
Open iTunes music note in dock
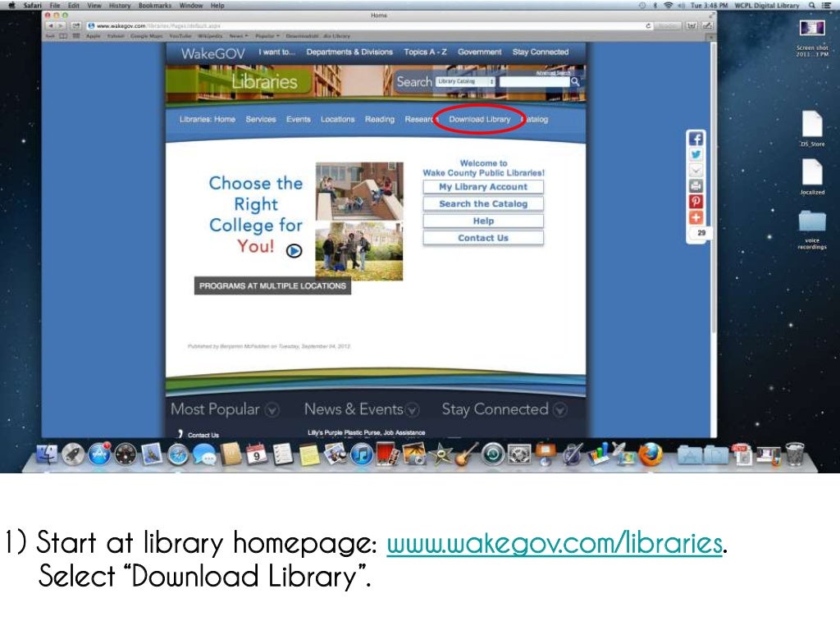tap(362, 454)
